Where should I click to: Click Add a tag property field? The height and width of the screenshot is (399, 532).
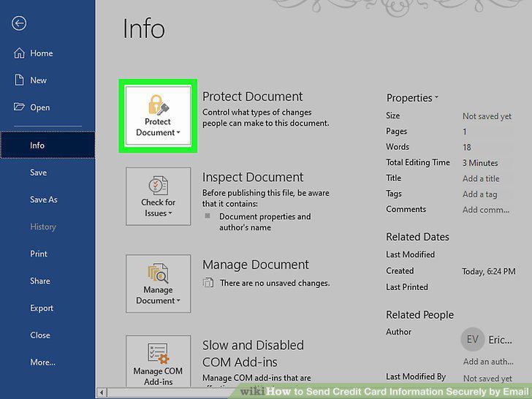click(479, 194)
